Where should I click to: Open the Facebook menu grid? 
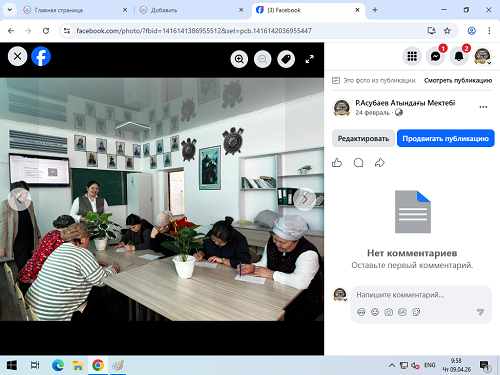point(412,56)
